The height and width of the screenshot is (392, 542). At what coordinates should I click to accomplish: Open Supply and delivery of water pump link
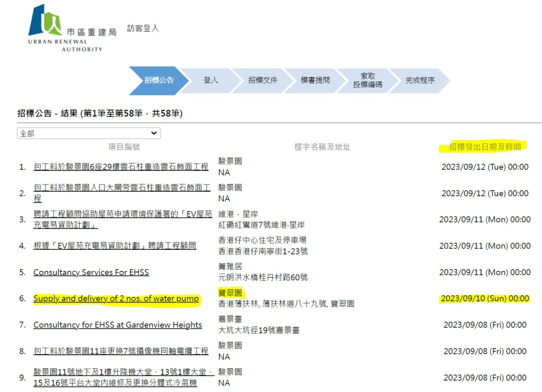116,299
